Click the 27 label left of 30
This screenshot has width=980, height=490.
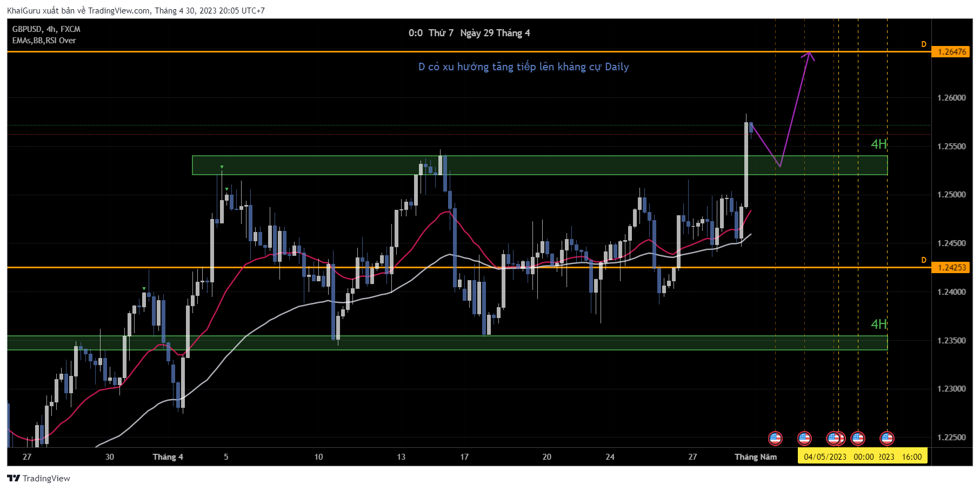pyautogui.click(x=27, y=457)
